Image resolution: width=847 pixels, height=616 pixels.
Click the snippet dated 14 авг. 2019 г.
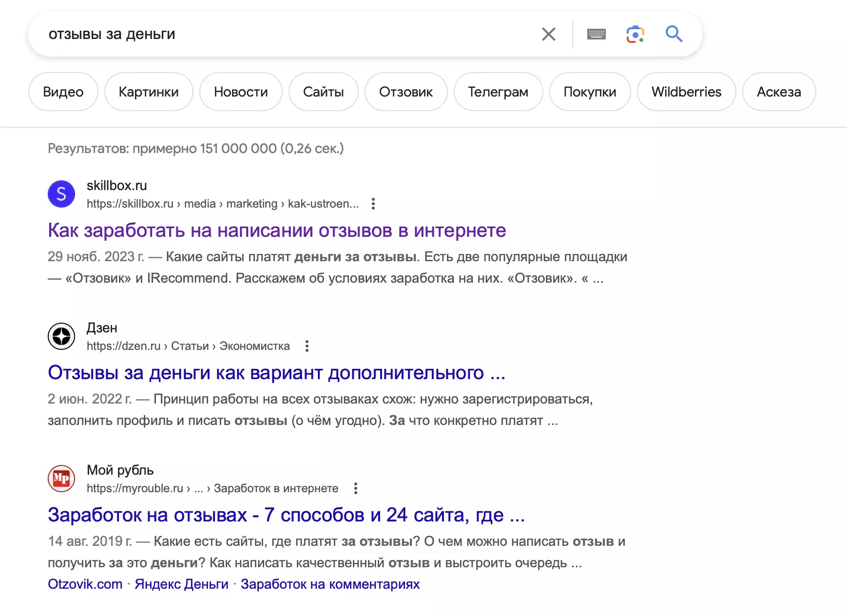[x=336, y=552]
